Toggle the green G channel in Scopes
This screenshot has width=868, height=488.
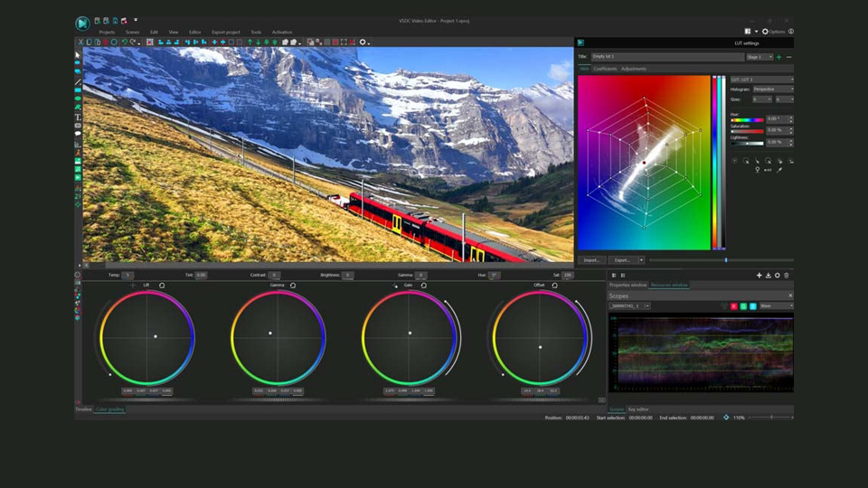743,306
